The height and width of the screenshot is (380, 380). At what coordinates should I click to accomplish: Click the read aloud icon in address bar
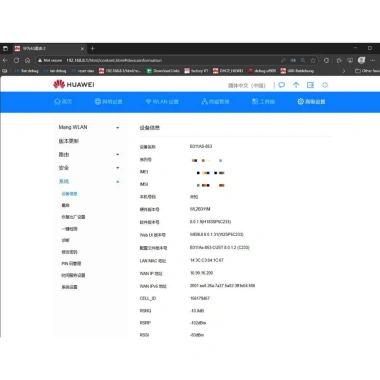[x=293, y=60]
